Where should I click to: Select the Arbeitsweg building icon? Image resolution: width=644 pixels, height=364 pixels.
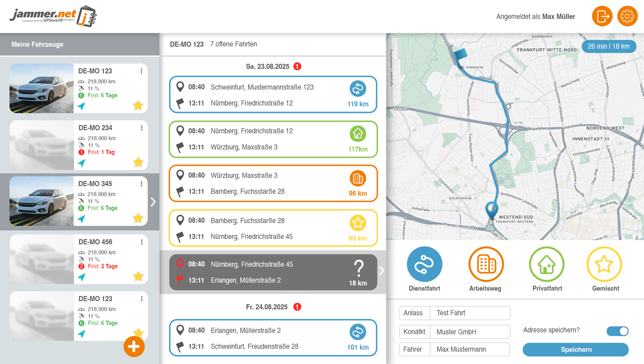[x=486, y=264]
